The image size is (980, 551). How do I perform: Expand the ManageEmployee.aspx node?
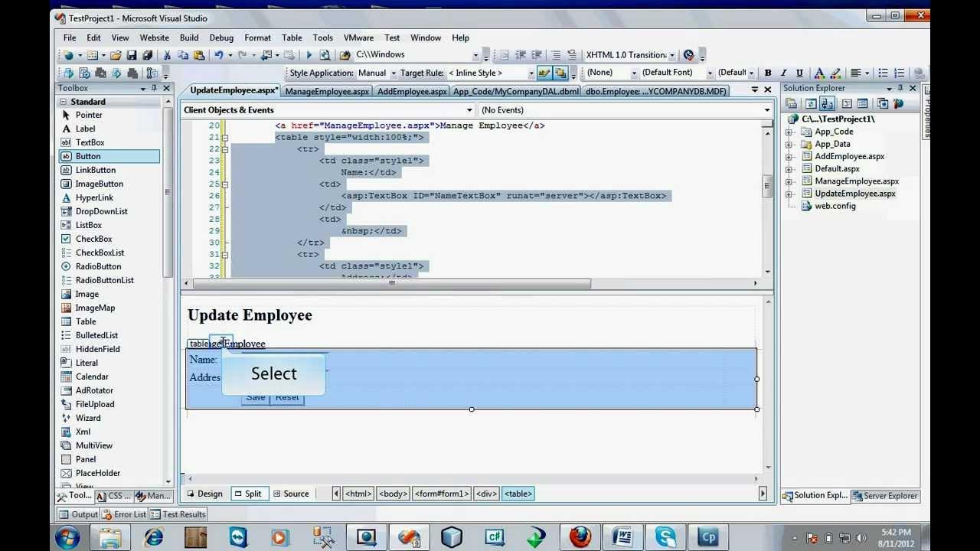coord(789,181)
